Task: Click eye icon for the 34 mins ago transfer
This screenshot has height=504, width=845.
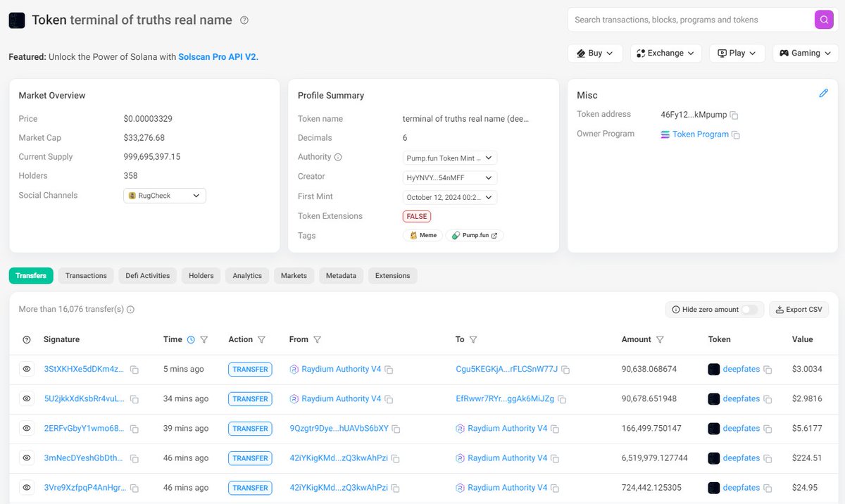Action: pyautogui.click(x=27, y=398)
